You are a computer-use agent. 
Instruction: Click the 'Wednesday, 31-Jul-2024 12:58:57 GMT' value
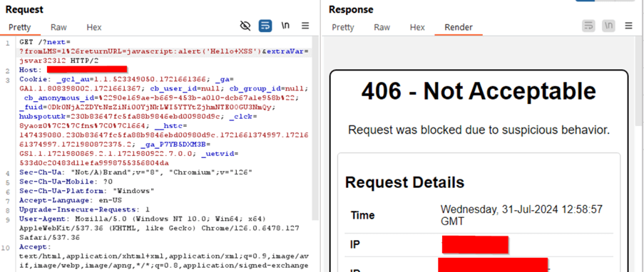tap(521, 215)
